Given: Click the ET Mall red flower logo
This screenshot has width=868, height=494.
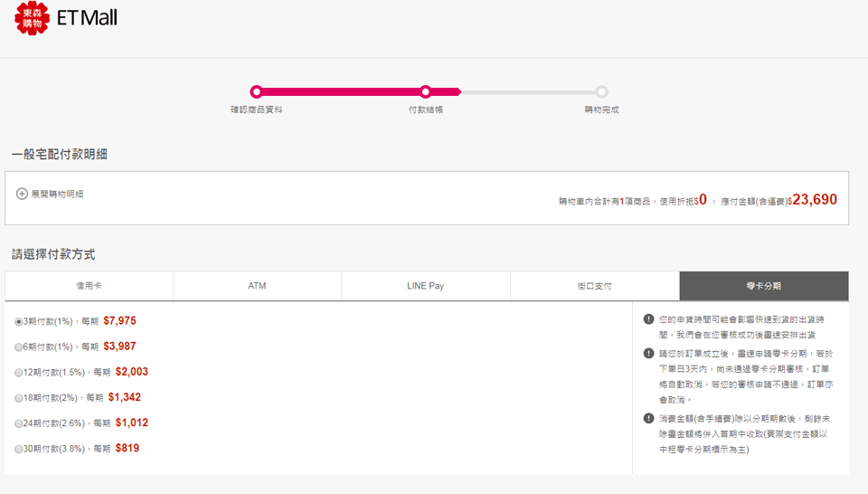Looking at the screenshot, I should 32,18.
